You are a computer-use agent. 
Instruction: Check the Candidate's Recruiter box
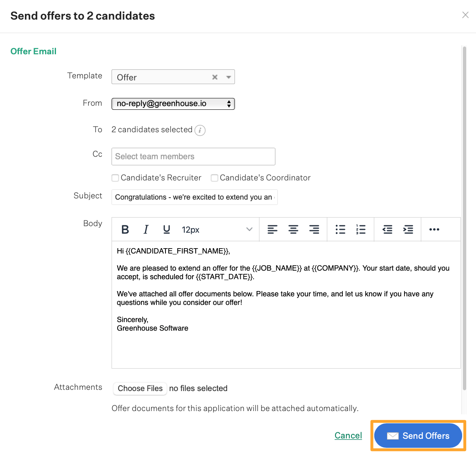115,178
